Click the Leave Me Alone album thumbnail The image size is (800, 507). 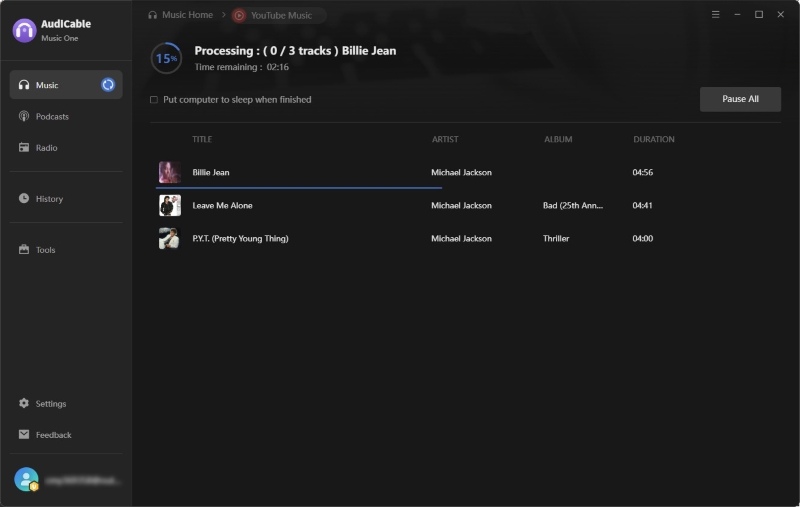point(170,205)
